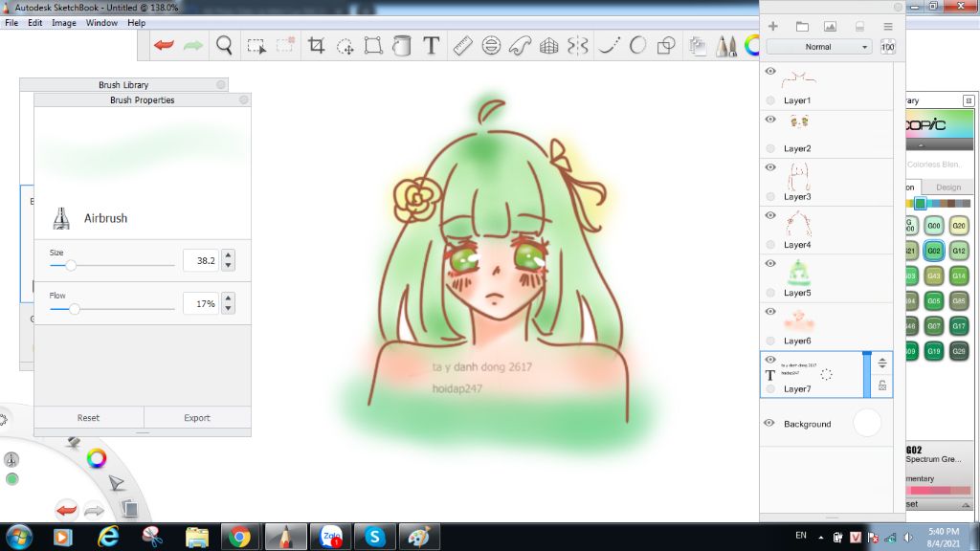Hide Layer3 using its eye icon
Screen dimensions: 980x551
pos(770,167)
